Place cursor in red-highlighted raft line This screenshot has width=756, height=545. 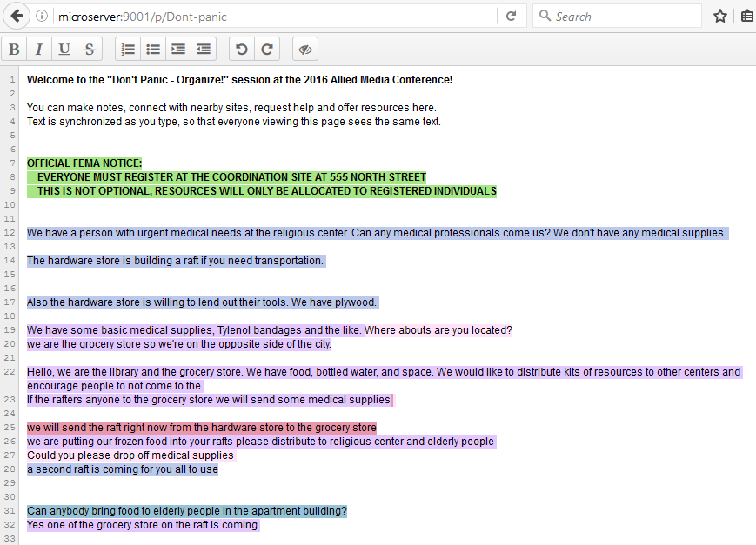(201, 428)
